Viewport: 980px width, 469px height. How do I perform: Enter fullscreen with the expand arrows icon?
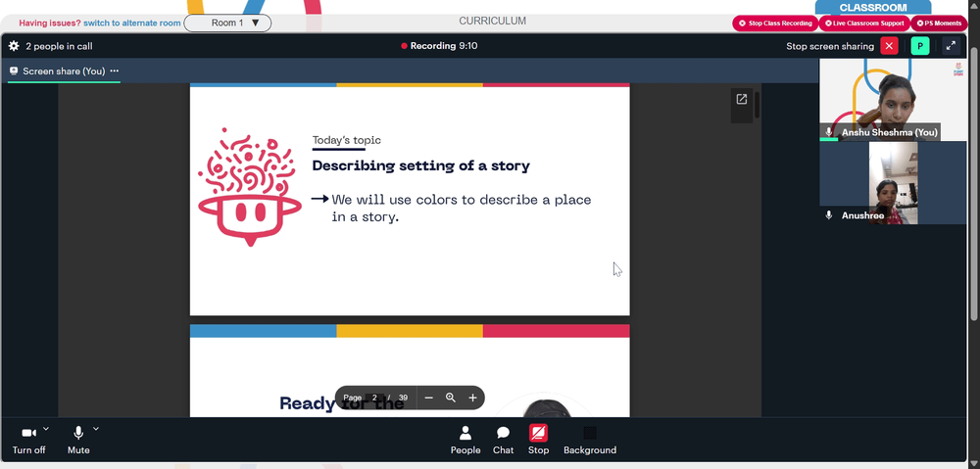pos(951,46)
